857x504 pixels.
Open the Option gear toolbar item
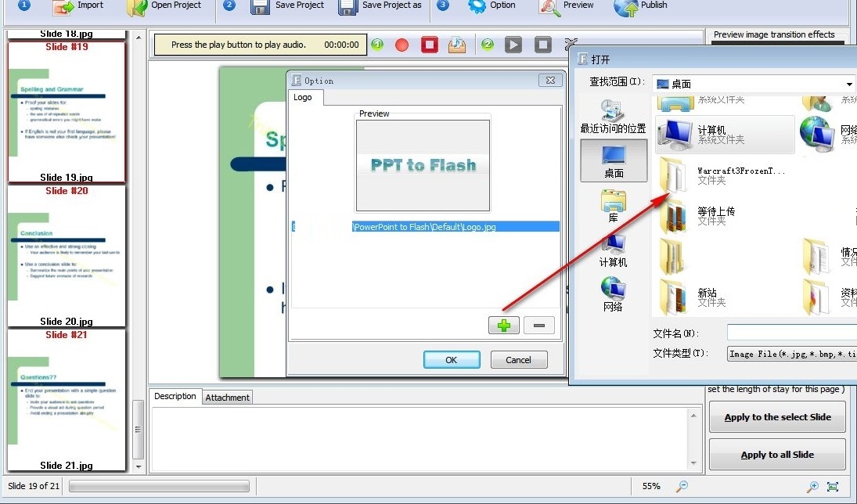(x=492, y=5)
